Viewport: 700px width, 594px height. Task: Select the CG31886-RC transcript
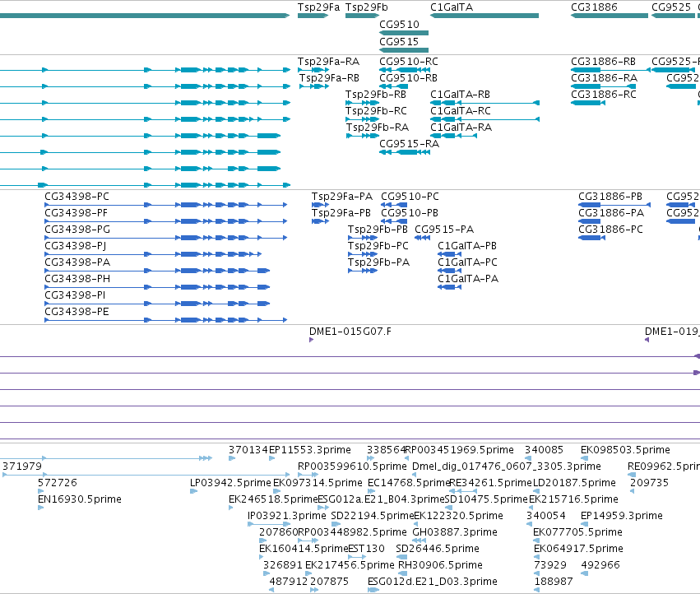coord(588,103)
